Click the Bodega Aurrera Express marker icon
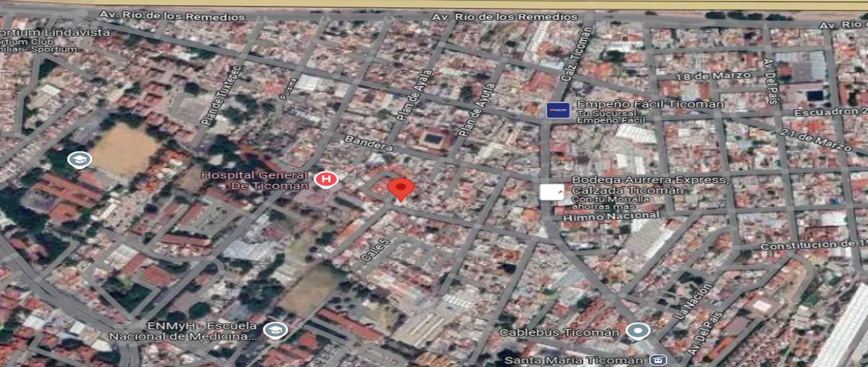 pos(551,192)
